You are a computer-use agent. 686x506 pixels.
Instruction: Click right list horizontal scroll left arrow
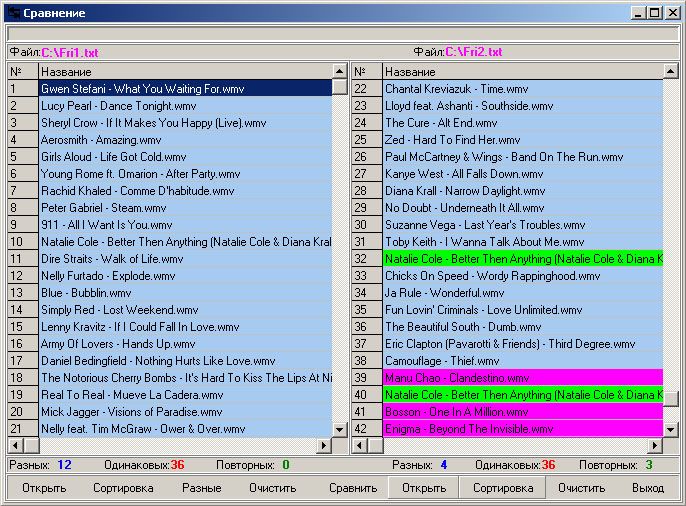[x=360, y=446]
